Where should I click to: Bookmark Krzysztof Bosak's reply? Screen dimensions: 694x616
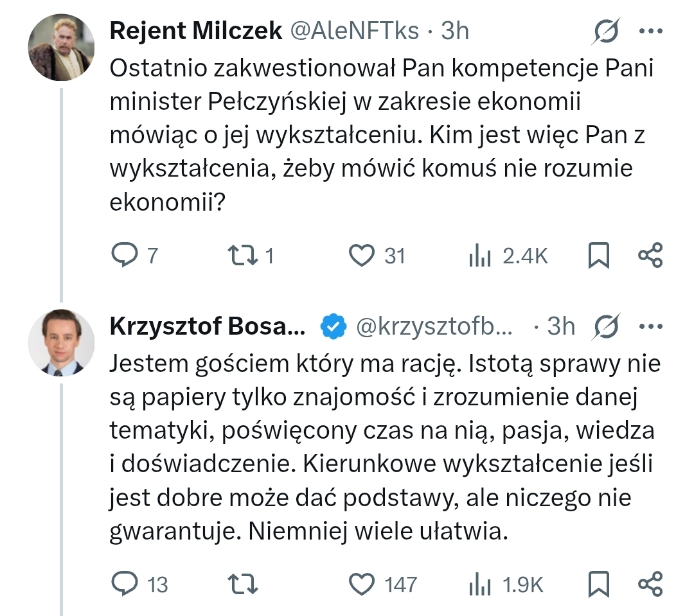[598, 584]
